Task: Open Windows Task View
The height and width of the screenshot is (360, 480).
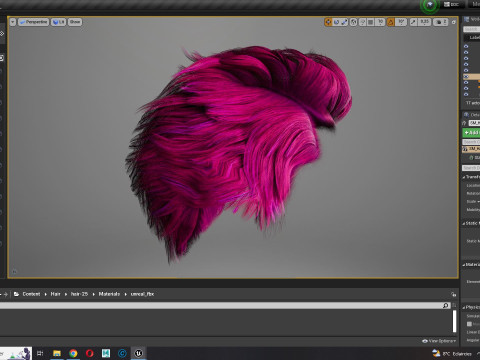Action: 40,353
